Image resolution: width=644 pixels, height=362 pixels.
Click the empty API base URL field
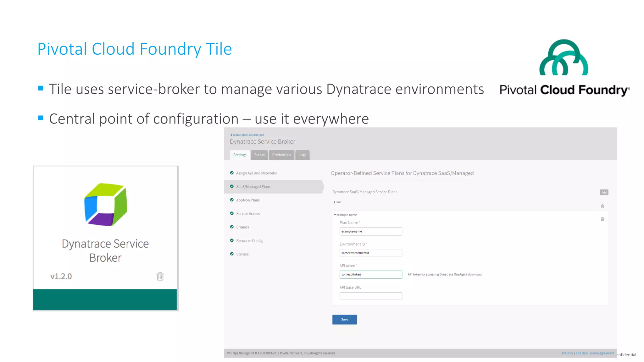371,296
